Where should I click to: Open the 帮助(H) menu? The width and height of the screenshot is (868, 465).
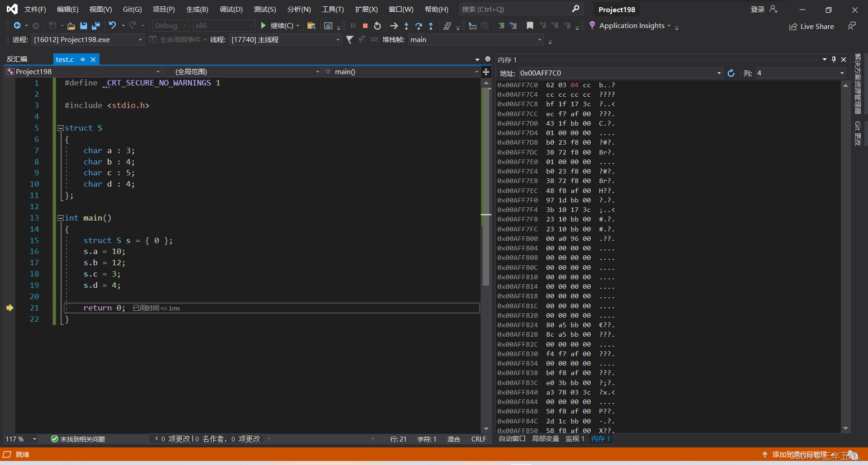click(437, 9)
